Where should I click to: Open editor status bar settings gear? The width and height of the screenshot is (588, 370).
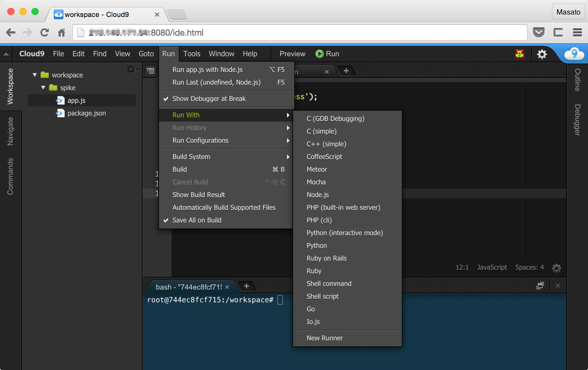[556, 268]
